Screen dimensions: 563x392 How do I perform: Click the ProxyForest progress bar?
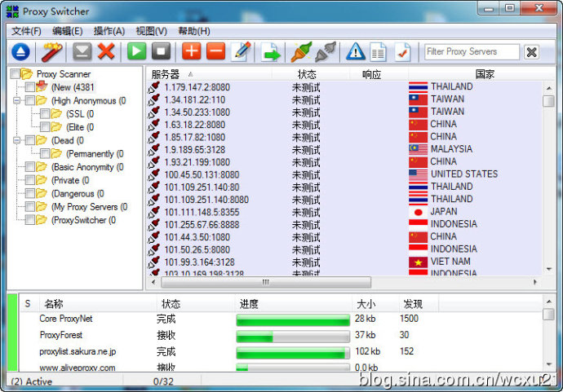pos(293,336)
